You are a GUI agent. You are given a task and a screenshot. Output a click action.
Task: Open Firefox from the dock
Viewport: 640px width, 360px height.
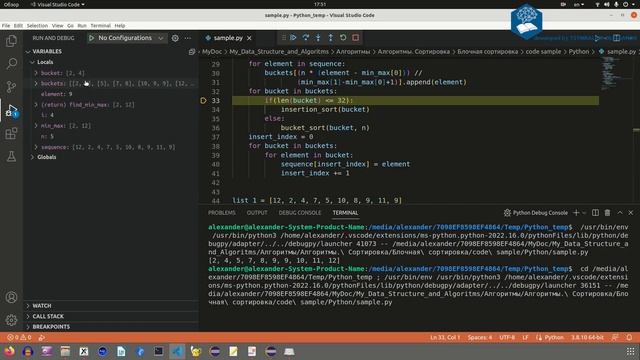point(9,351)
